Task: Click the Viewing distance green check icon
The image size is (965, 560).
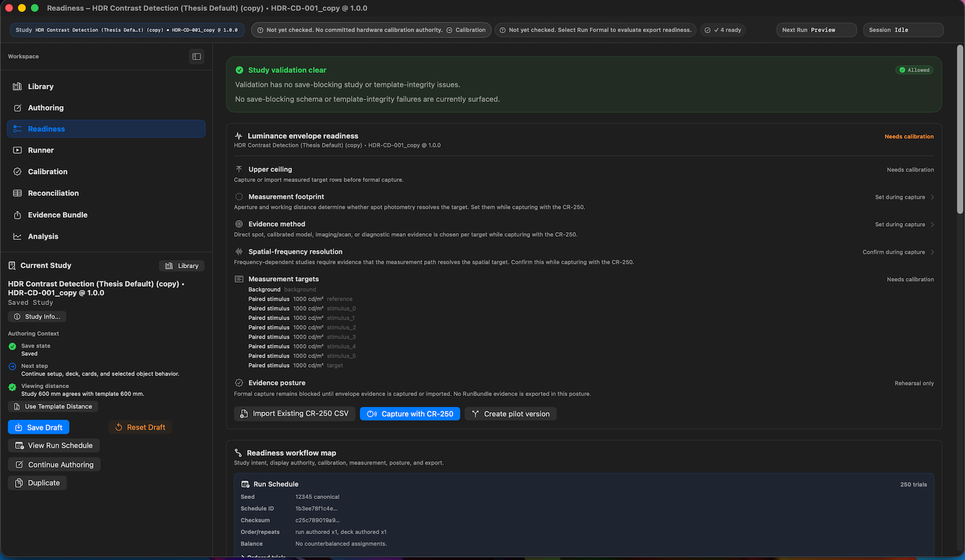Action: 12,387
